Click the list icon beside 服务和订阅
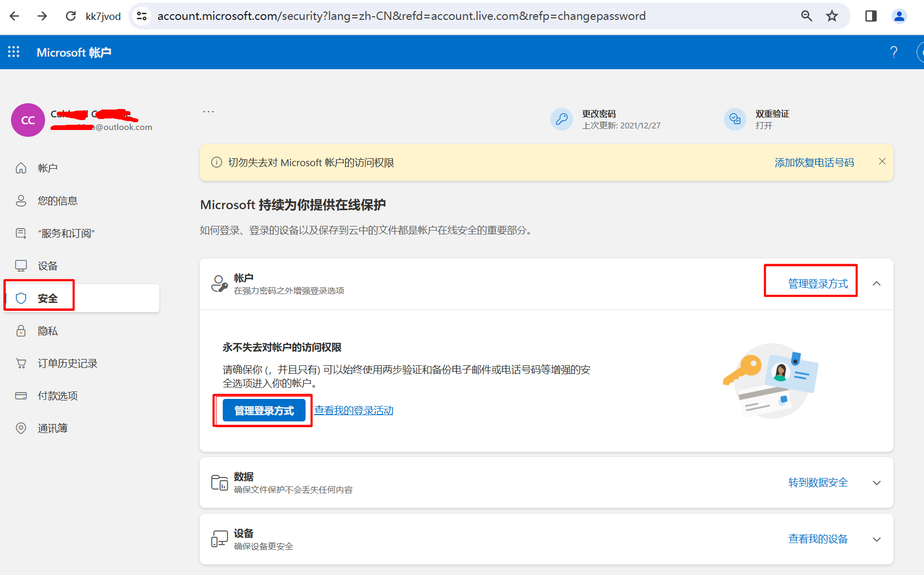Screen dimensions: 924x575 [x=21, y=233]
